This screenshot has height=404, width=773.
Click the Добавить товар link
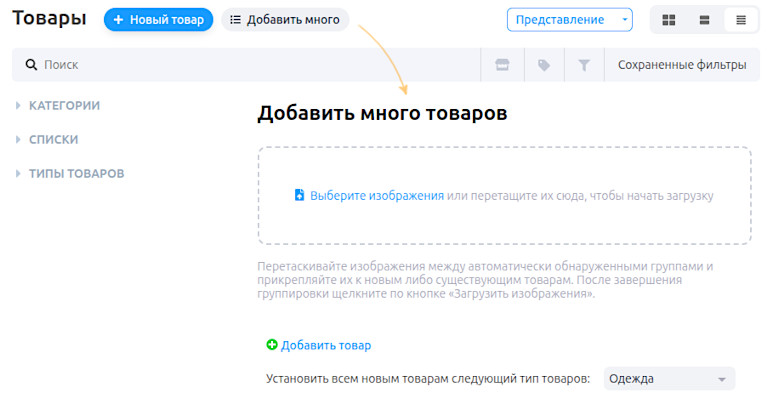pos(326,345)
